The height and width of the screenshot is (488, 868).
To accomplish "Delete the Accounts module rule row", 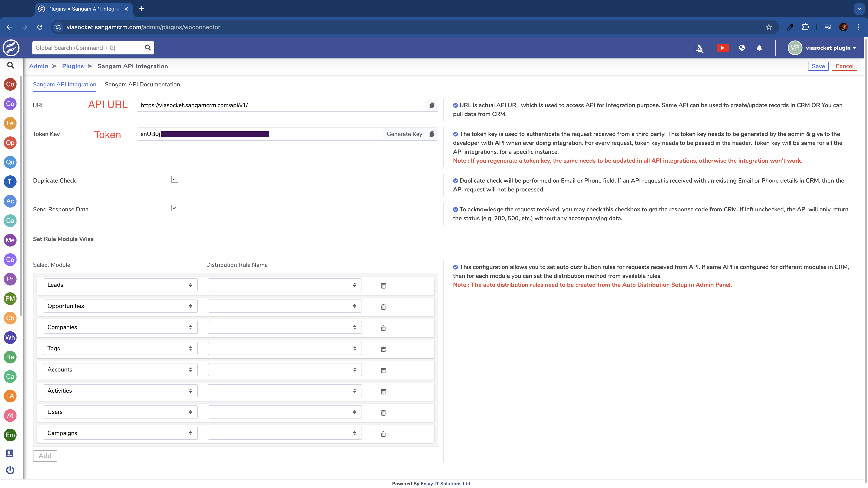I will pyautogui.click(x=383, y=370).
